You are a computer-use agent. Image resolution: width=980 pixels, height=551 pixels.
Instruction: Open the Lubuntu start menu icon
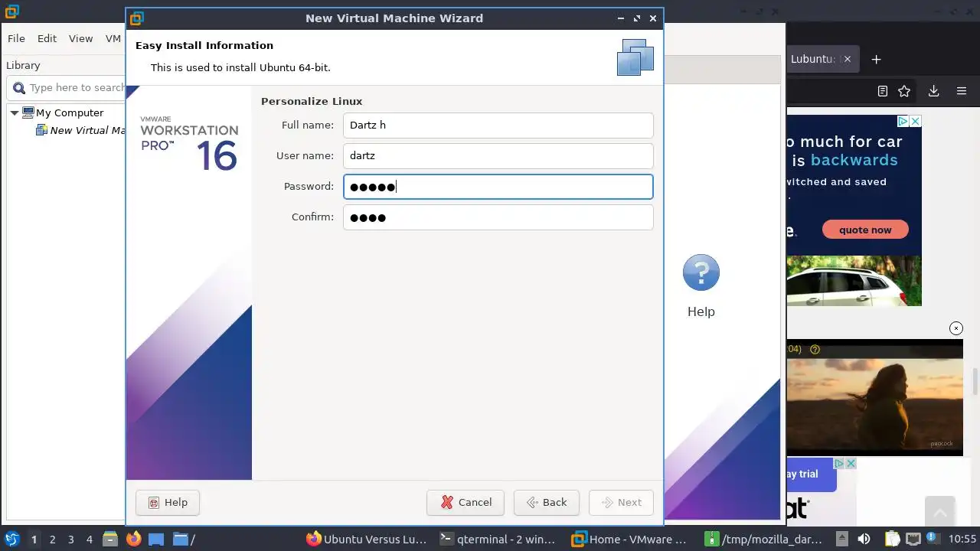[11, 540]
